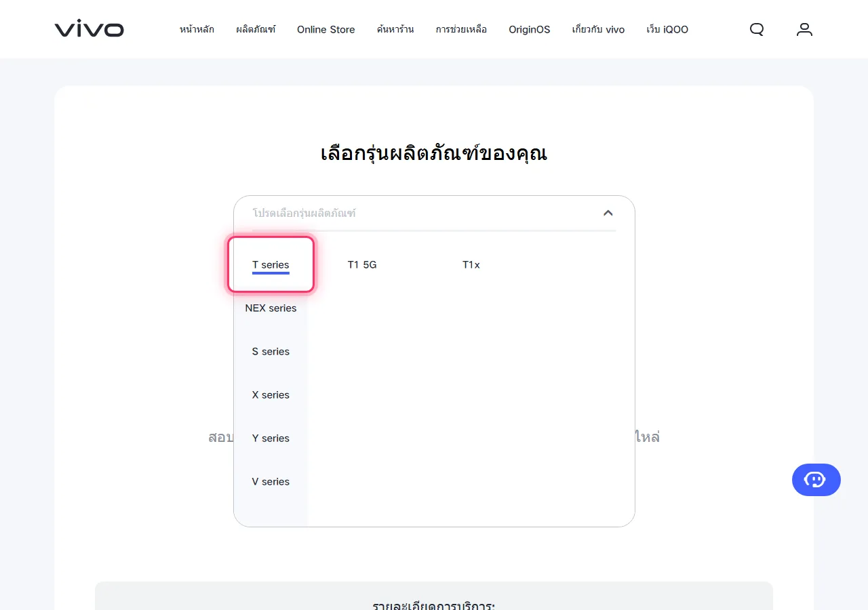Select the Y series tab

point(271,438)
